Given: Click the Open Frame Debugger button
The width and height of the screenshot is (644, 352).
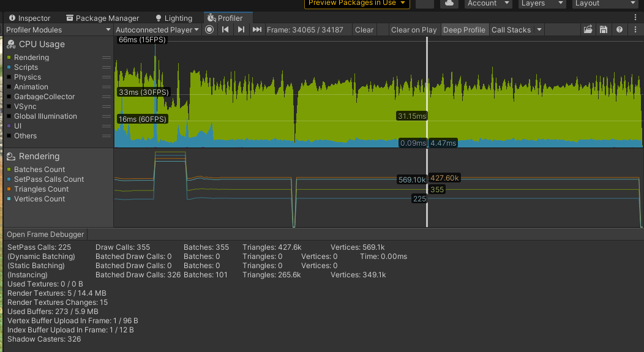Looking at the screenshot, I should tap(46, 234).
